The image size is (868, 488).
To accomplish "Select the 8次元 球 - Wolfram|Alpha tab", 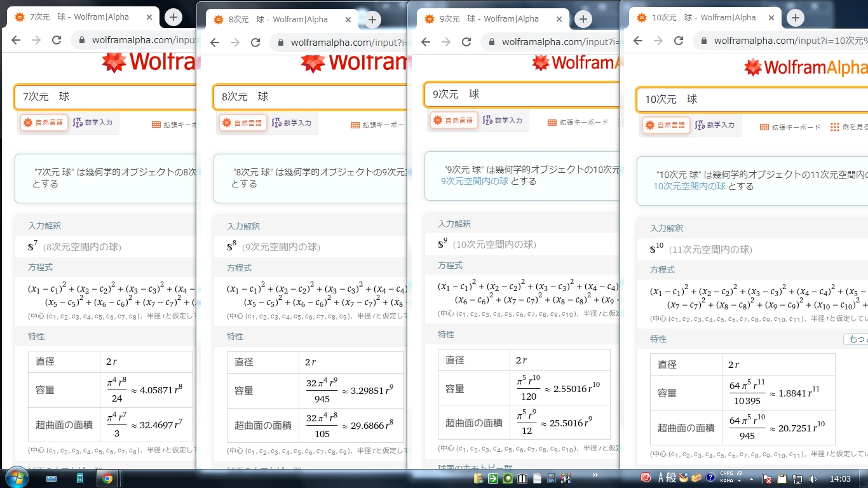I will [278, 20].
